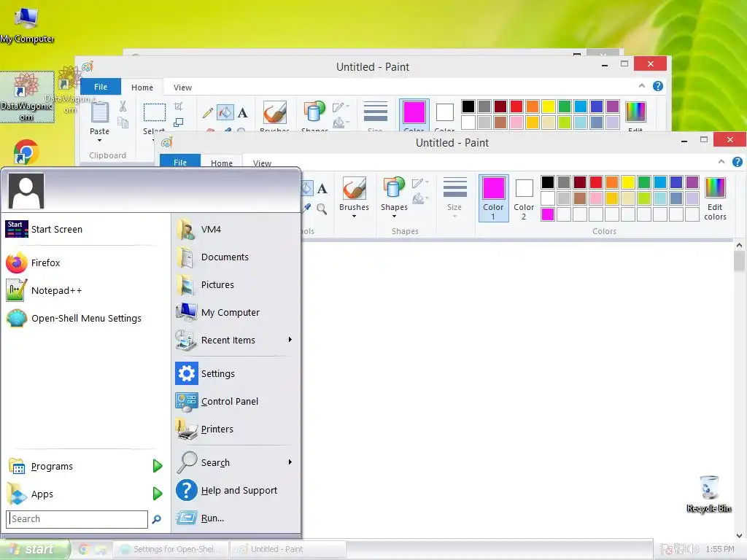Collapse the ribbon in front Paint window
The width and height of the screenshot is (747, 560).
pyautogui.click(x=721, y=162)
